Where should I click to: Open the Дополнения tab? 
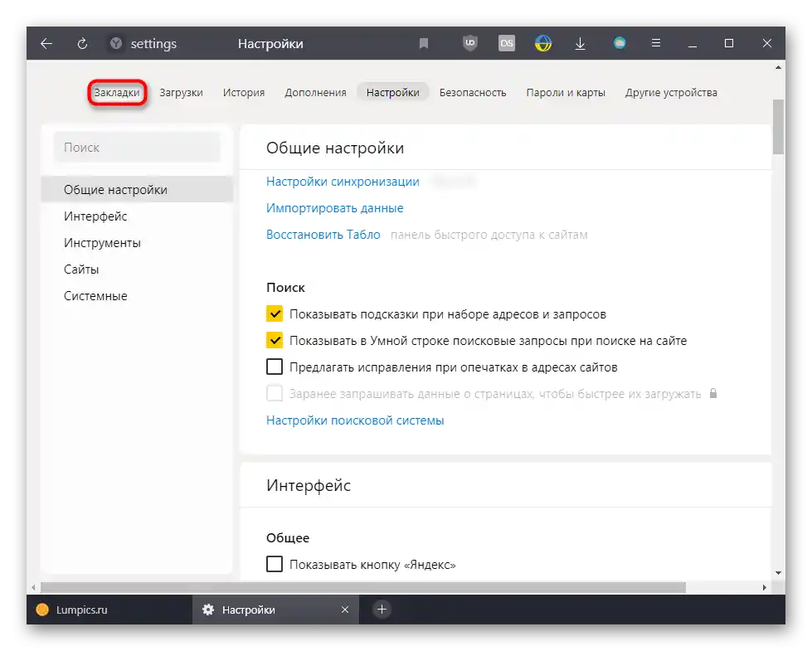(x=315, y=93)
